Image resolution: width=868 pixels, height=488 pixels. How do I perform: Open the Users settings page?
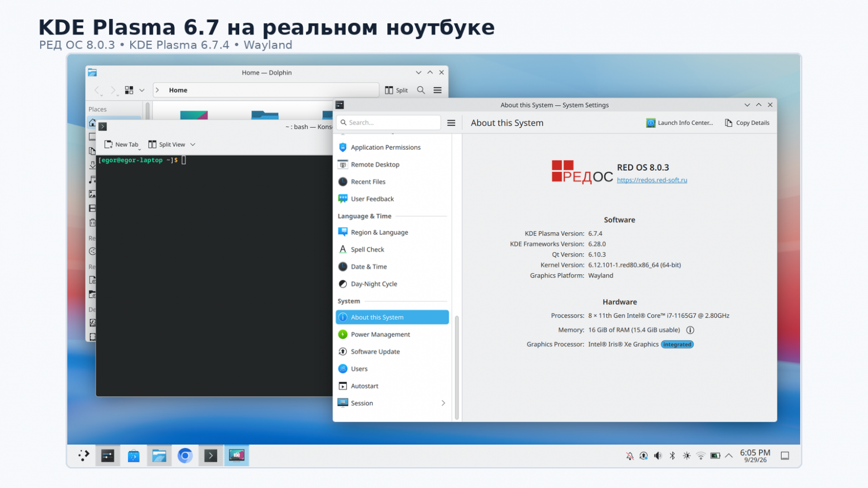pyautogui.click(x=392, y=369)
